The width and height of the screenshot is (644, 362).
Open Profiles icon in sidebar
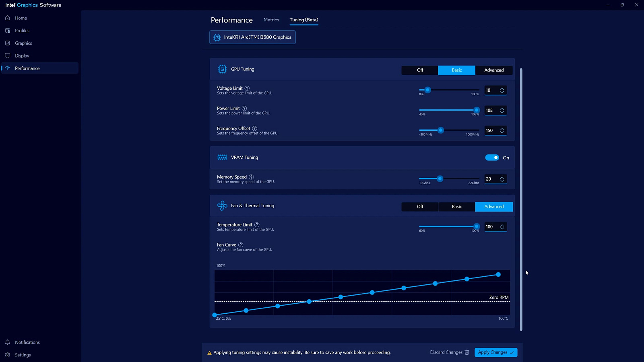tap(8, 31)
